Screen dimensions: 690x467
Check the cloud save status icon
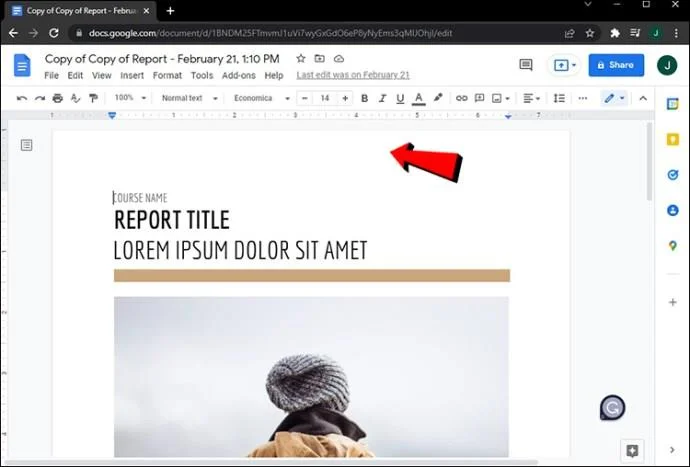338,59
